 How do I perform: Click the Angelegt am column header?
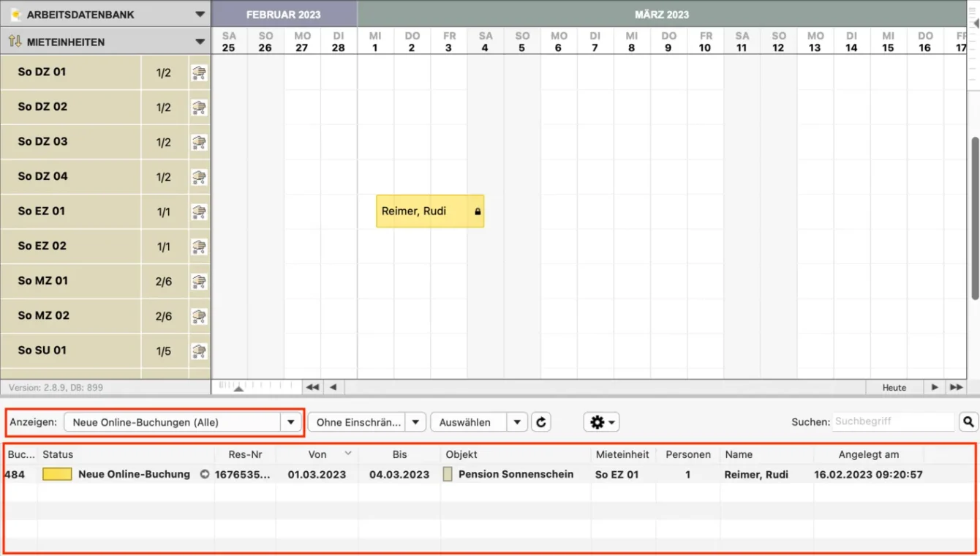point(869,454)
